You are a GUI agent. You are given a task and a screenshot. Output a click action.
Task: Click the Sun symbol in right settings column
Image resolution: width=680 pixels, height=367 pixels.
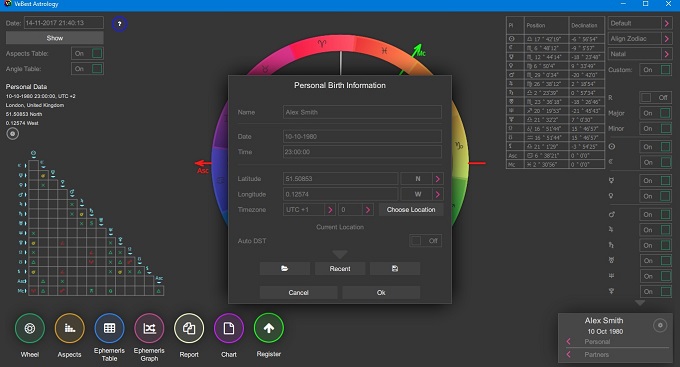tap(612, 147)
